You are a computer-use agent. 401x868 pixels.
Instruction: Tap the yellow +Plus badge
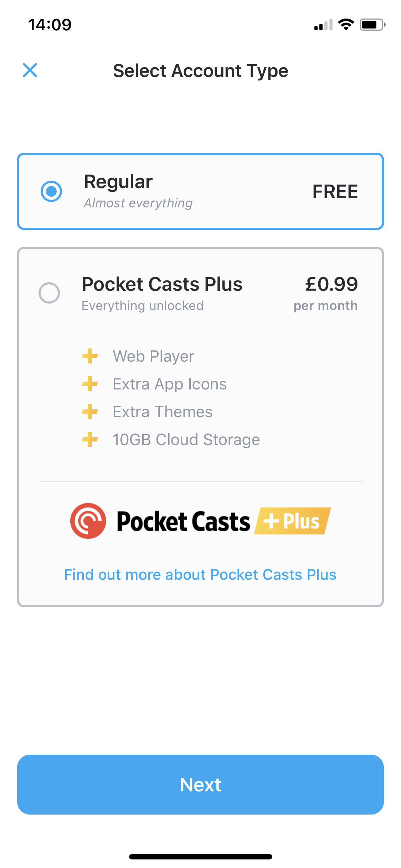[292, 521]
